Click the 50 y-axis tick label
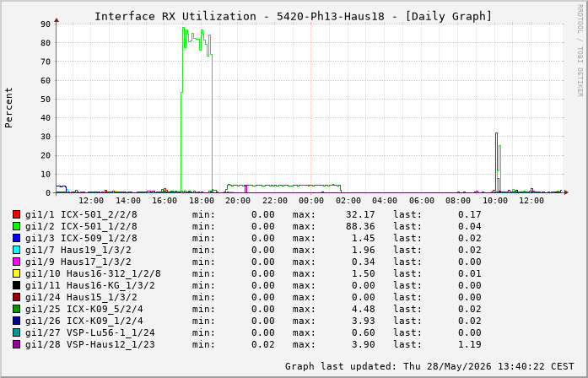Viewport: 588px width, 378px height. [46, 100]
